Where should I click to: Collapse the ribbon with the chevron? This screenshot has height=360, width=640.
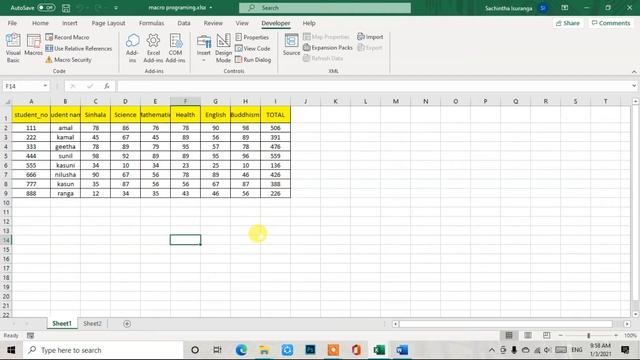pyautogui.click(x=634, y=71)
